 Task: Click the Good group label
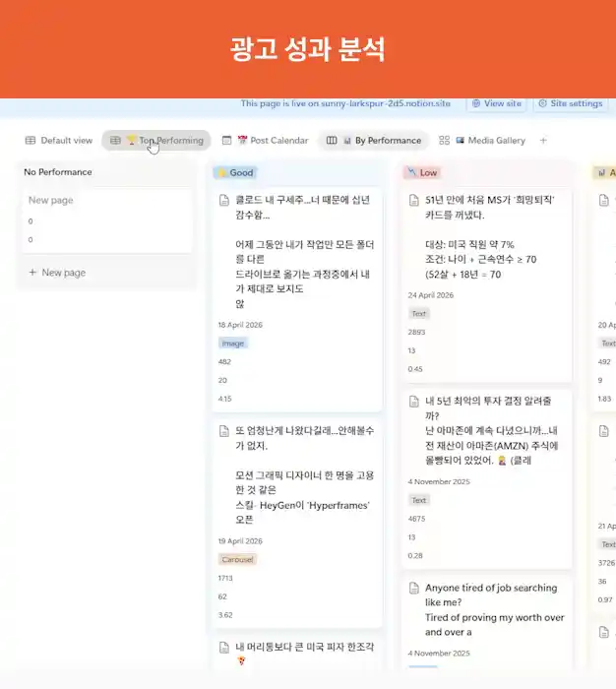(x=235, y=172)
